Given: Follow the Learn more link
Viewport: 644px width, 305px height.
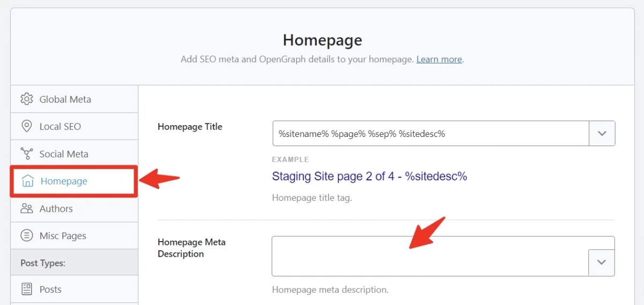Looking at the screenshot, I should [x=439, y=60].
